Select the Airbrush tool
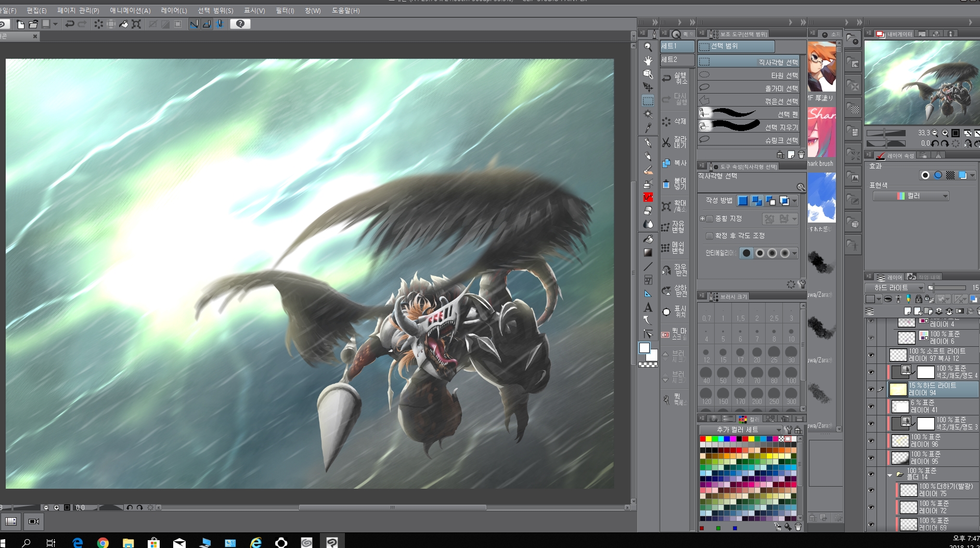Image resolution: width=980 pixels, height=548 pixels. [648, 184]
